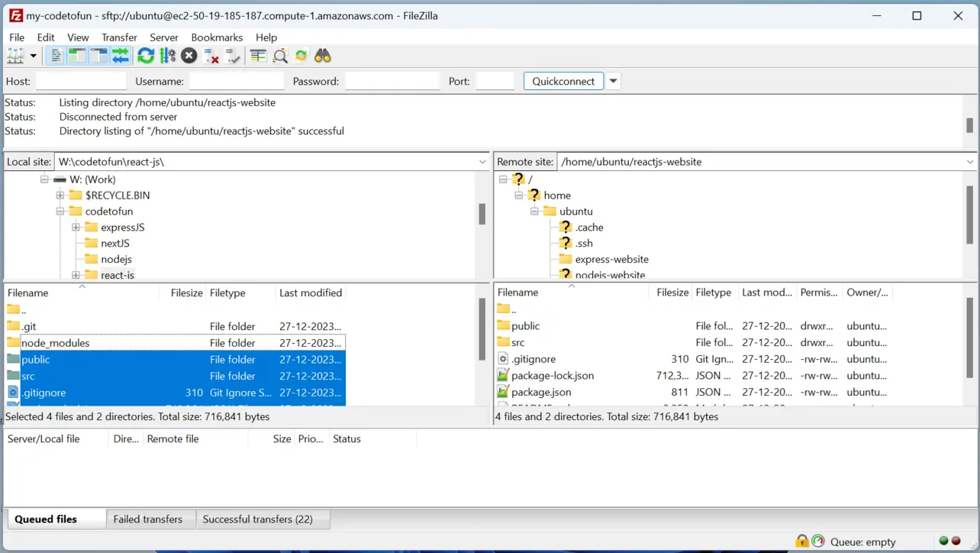Select the nextJS folder in local tree
This screenshot has height=553, width=980.
(114, 244)
